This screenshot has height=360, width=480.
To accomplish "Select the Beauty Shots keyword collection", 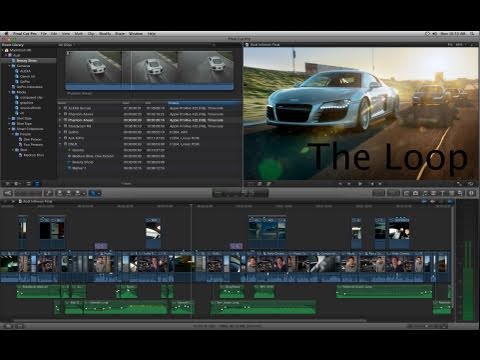I will pyautogui.click(x=27, y=61).
